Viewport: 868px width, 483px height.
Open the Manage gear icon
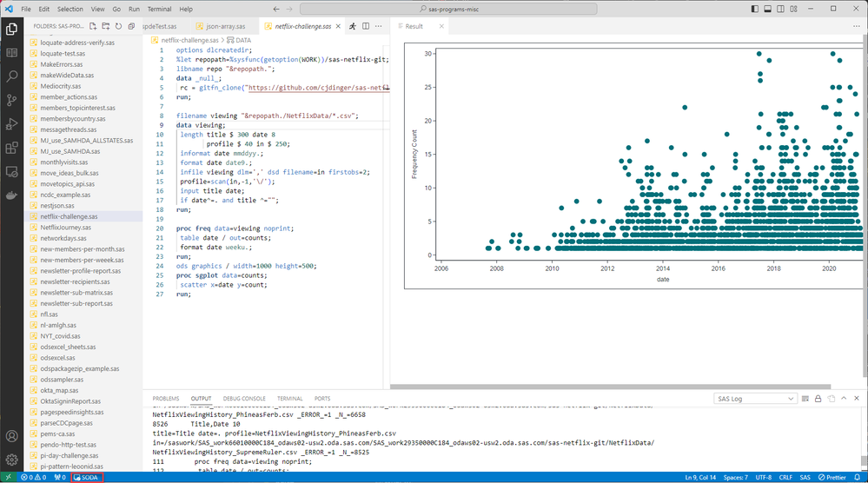[x=12, y=459]
